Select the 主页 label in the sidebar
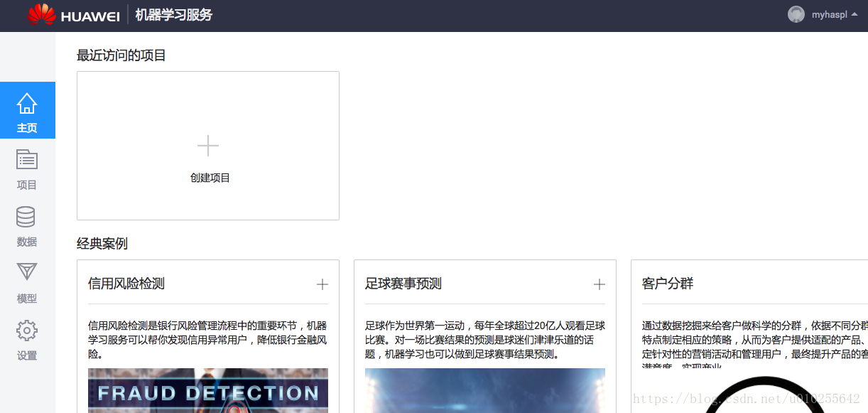The image size is (868, 413). click(x=27, y=129)
